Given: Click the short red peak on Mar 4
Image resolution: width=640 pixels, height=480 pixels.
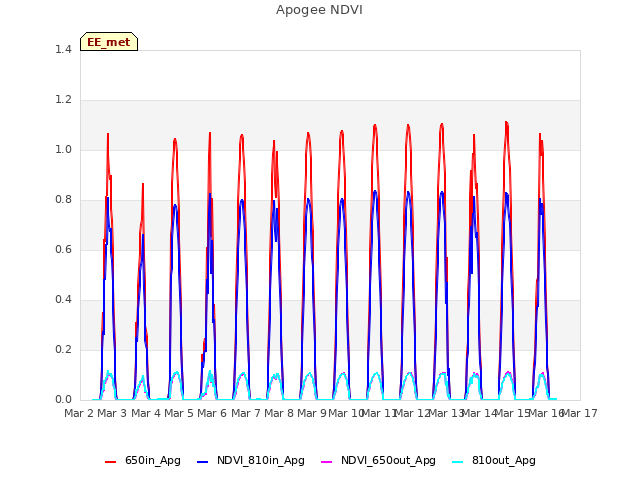Looking at the screenshot, I should pos(143,184).
